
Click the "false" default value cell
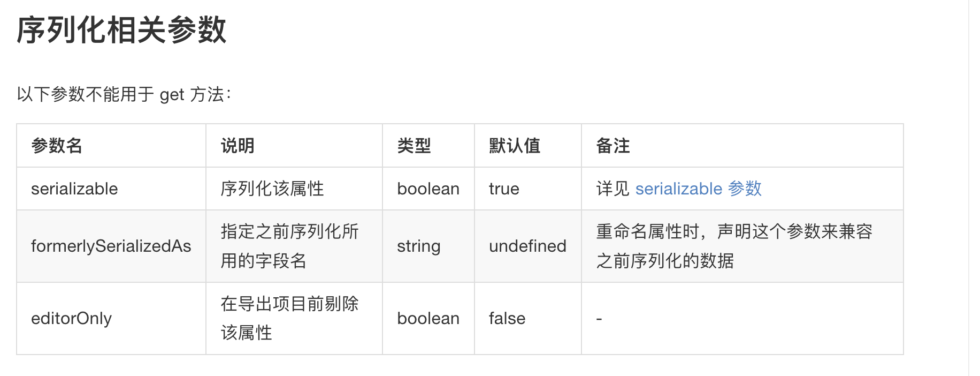(x=507, y=318)
